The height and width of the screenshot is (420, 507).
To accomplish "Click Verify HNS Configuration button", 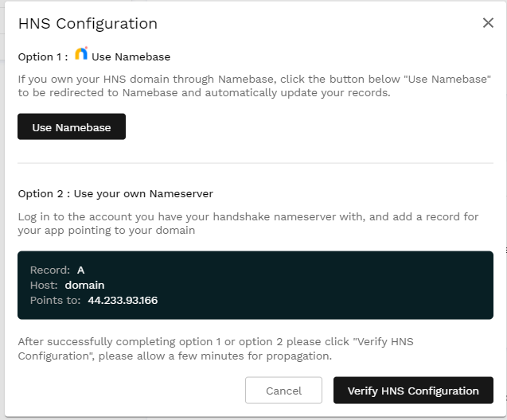I will click(x=413, y=391).
